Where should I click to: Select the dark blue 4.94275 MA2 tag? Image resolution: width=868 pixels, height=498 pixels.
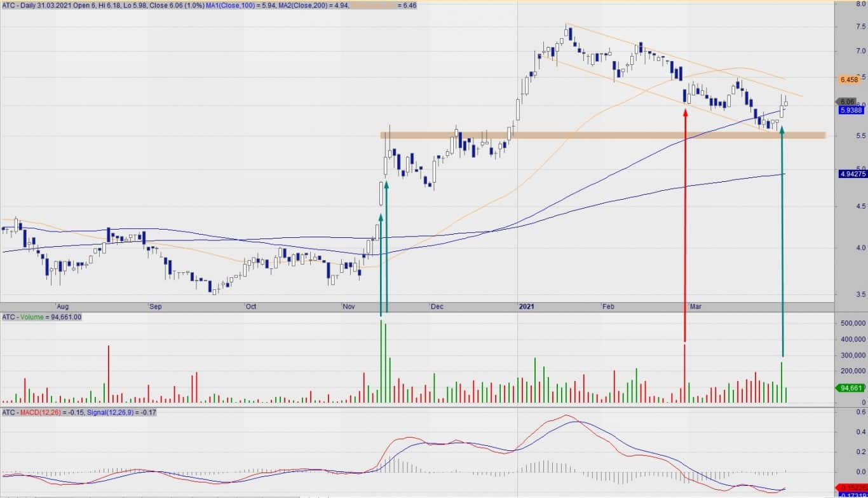pos(851,174)
